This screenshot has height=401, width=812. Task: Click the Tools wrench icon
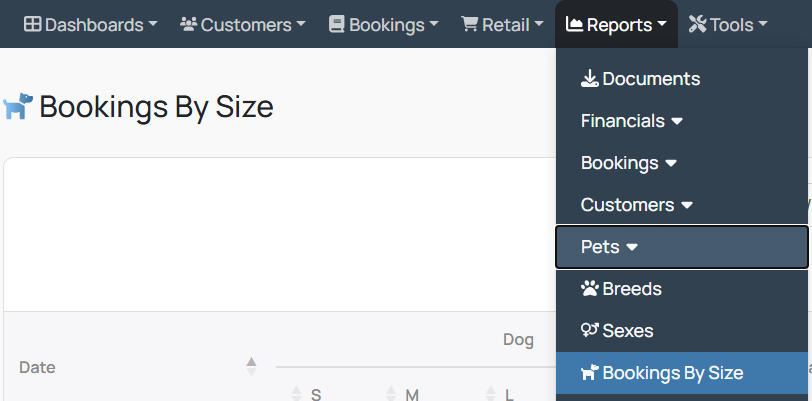[698, 24]
